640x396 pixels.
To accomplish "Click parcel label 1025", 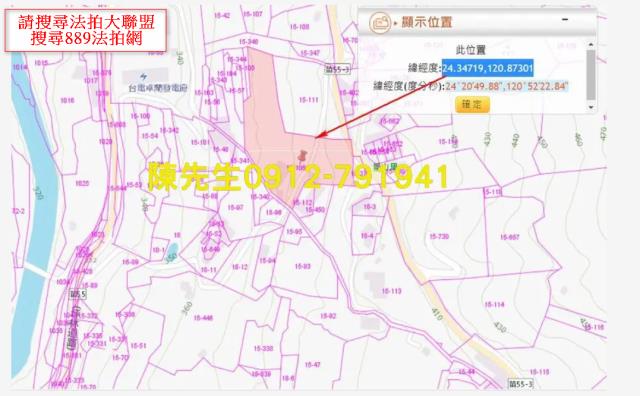I will pyautogui.click(x=82, y=183).
